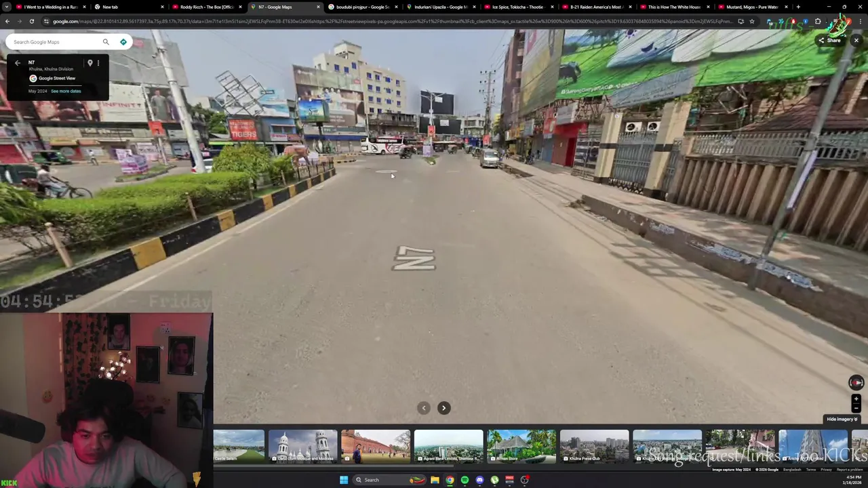Close Street View with the X button
The height and width of the screenshot is (488, 868).
click(856, 41)
